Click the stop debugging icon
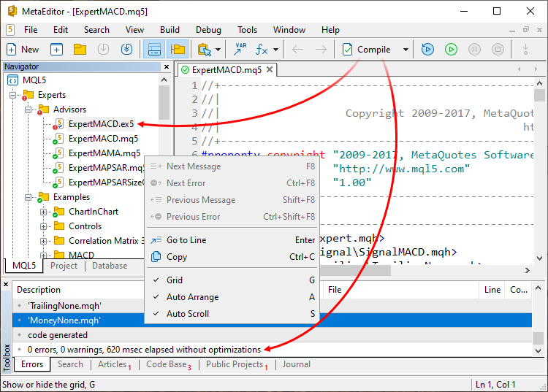The width and height of the screenshot is (548, 392). [498, 50]
